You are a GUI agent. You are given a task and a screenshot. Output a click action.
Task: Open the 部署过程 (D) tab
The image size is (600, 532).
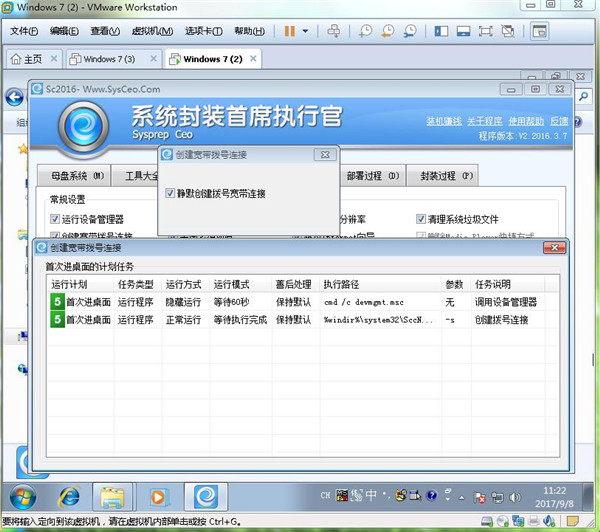click(x=373, y=176)
